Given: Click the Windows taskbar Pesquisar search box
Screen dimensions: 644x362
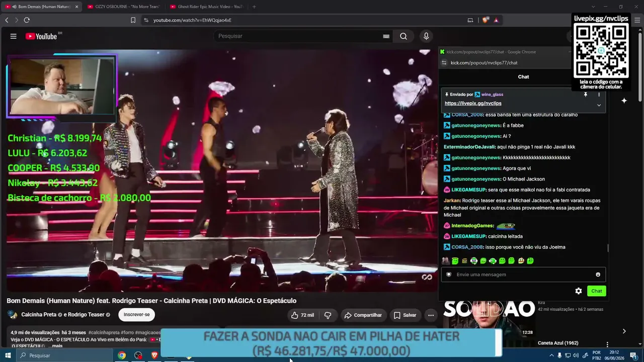Looking at the screenshot, I should [x=64, y=355].
